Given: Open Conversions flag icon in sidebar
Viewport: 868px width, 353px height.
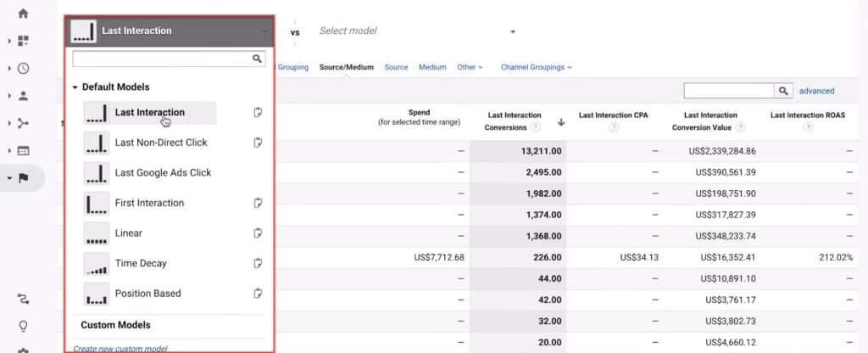Looking at the screenshot, I should click(x=23, y=178).
